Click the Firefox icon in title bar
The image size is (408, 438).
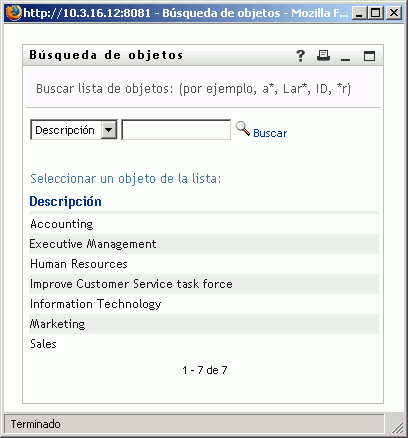point(13,13)
